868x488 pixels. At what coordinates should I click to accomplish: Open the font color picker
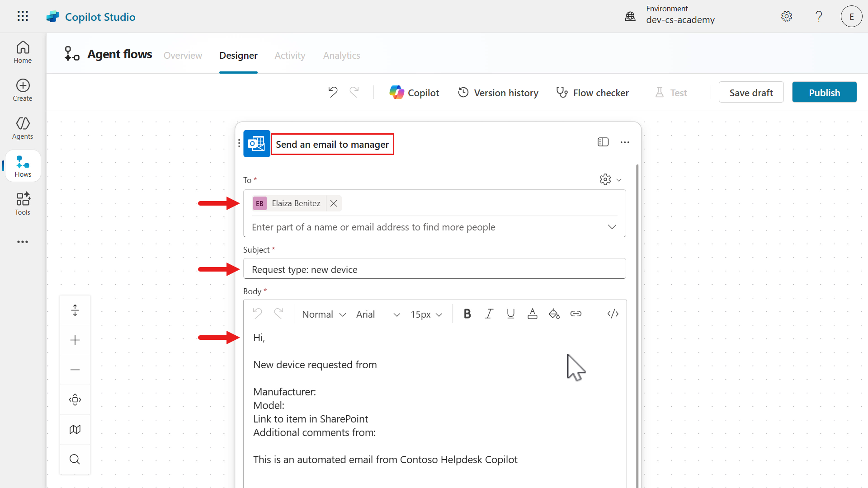point(533,314)
